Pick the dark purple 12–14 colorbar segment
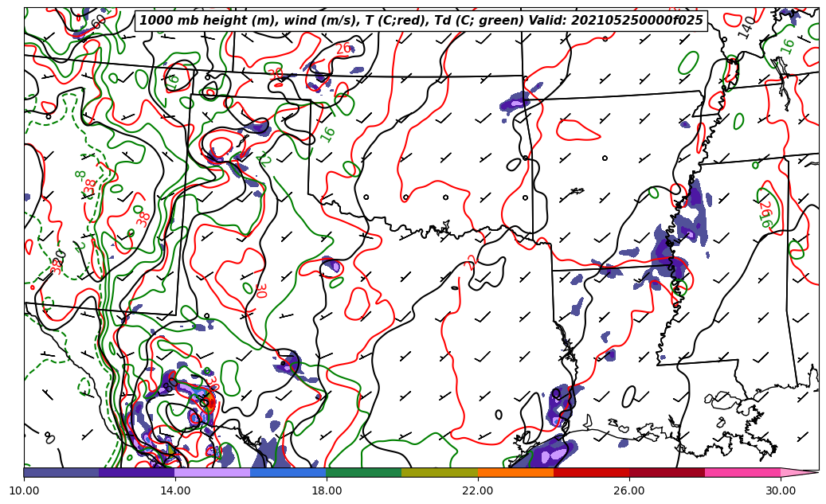The width and height of the screenshot is (826, 504). (x=137, y=472)
